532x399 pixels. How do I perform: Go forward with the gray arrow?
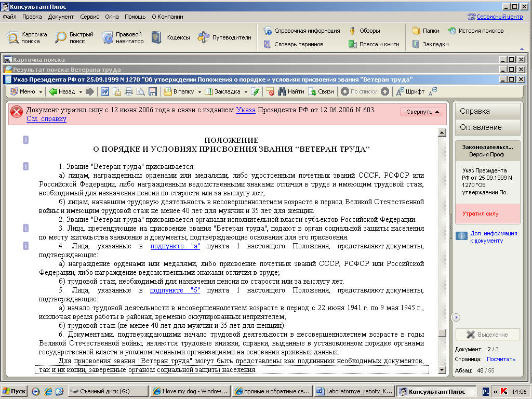click(89, 91)
